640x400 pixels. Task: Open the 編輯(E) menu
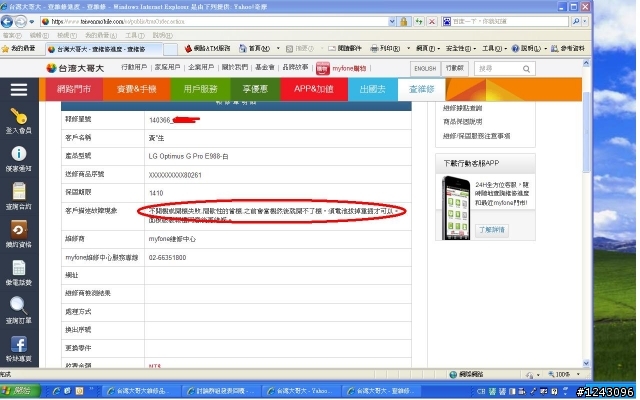[39, 36]
